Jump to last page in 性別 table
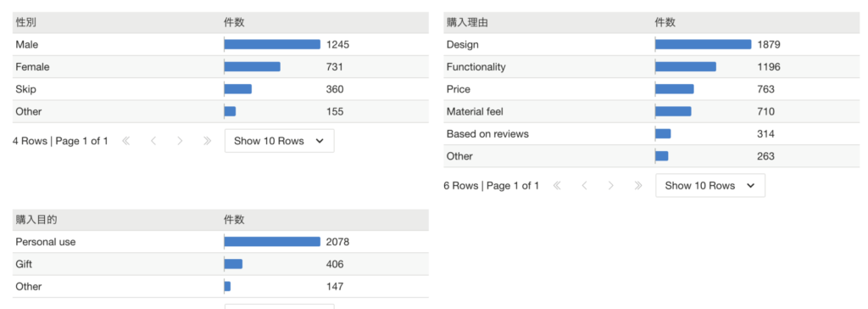868x309 pixels. pos(207,141)
